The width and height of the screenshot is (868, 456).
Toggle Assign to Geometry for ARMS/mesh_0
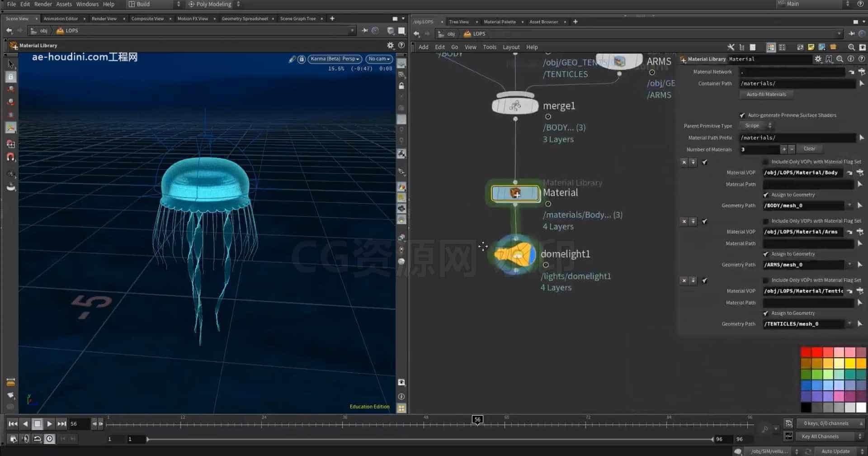tap(765, 254)
